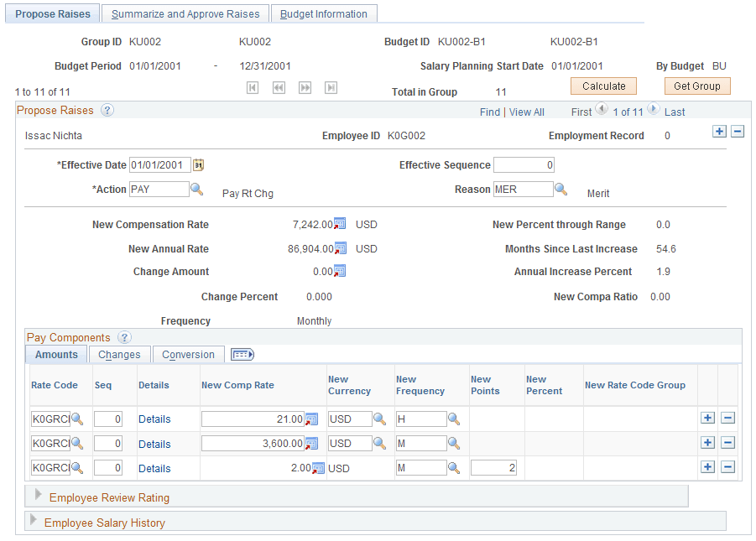Show all columns grid icon in Pay Components
The image size is (756, 541).
(242, 355)
